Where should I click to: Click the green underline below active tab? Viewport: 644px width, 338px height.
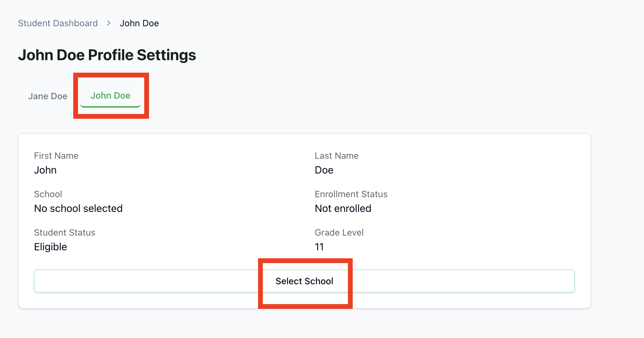click(110, 106)
